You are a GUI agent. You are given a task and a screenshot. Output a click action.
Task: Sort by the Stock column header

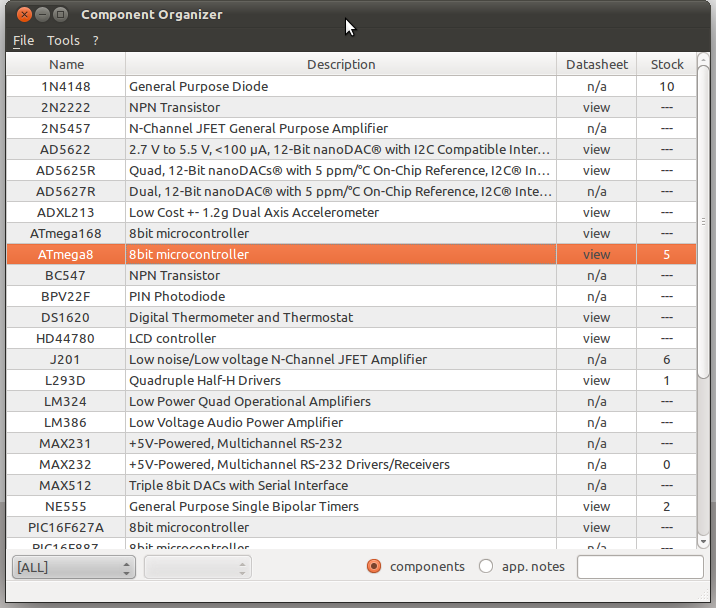click(x=667, y=64)
